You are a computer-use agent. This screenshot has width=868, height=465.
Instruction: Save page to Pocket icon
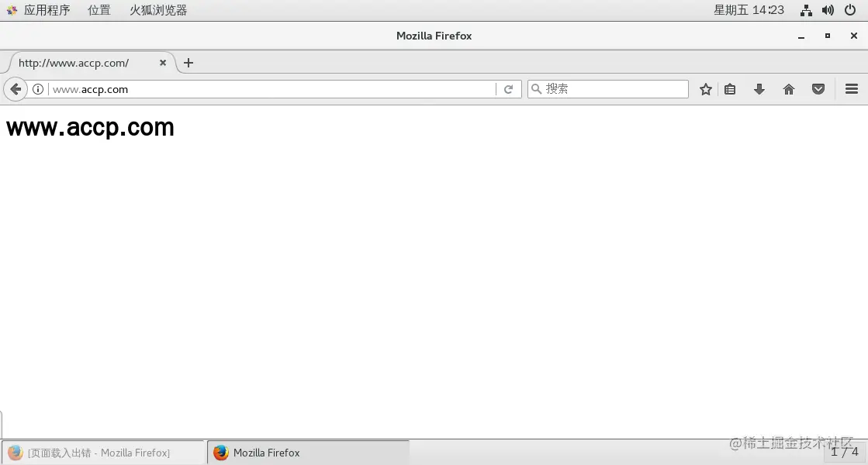pos(818,89)
